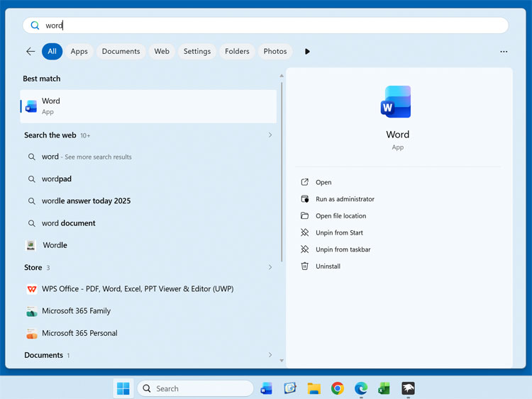Click the Documents section heading
The width and height of the screenshot is (532, 399).
coord(43,355)
